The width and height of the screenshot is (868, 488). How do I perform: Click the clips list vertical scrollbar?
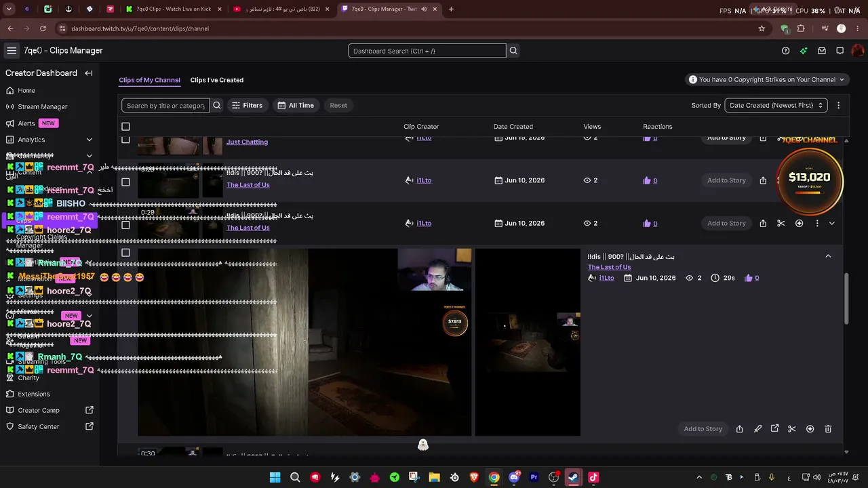click(846, 298)
